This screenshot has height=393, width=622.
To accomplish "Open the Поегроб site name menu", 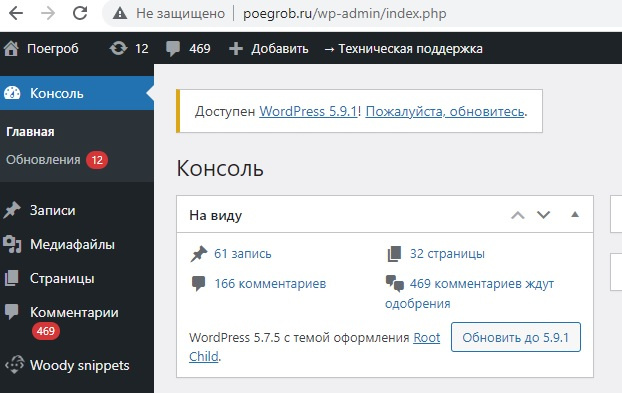I will click(x=53, y=49).
